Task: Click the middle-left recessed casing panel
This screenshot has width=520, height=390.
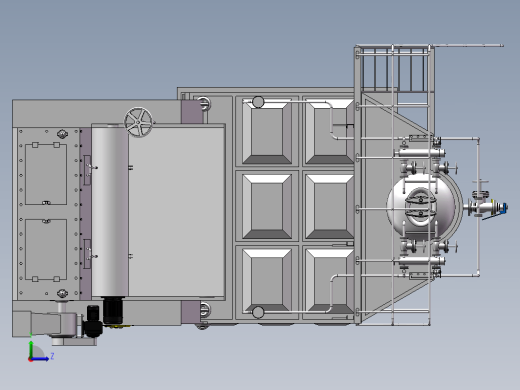Action: pyautogui.click(x=267, y=206)
